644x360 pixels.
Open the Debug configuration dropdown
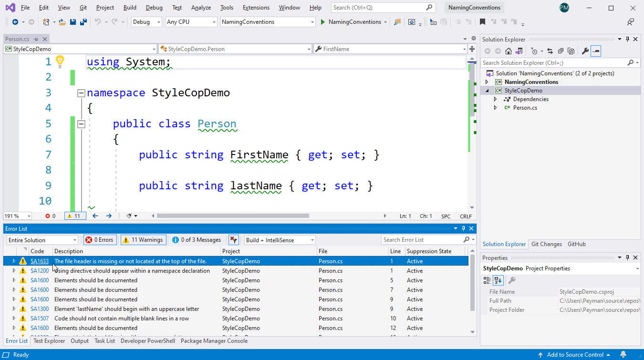146,22
